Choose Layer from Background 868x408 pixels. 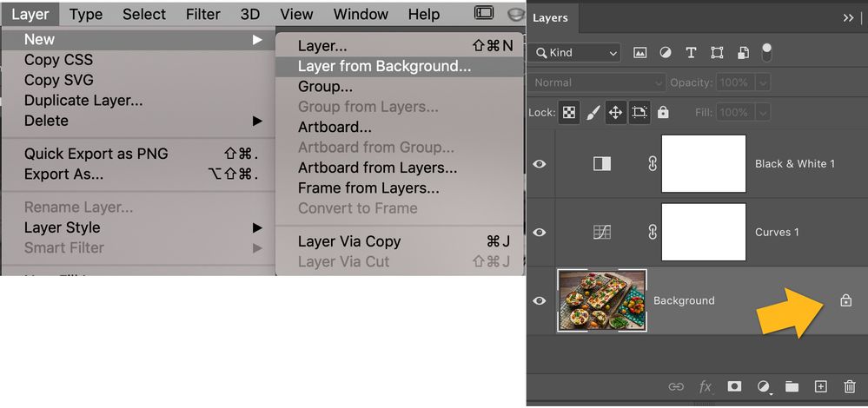(400, 66)
